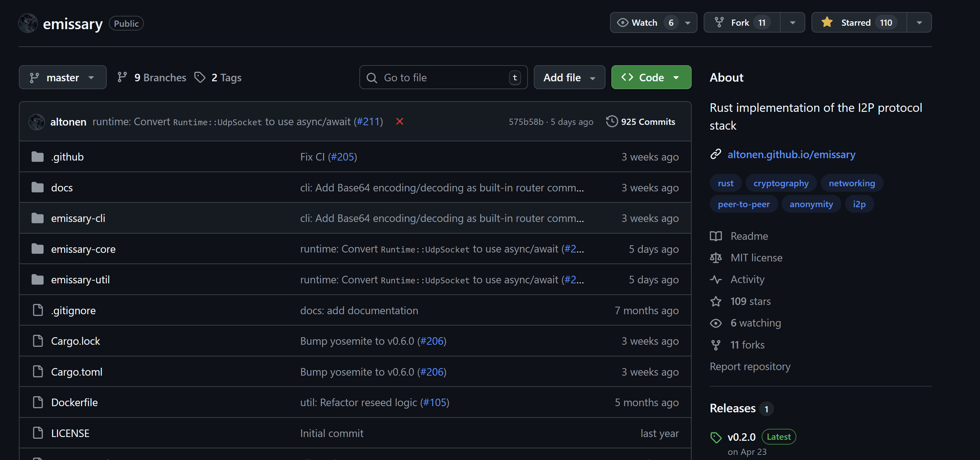Viewport: 980px width, 460px height.
Task: Click the v0.2.0 release tag icon
Action: point(716,437)
